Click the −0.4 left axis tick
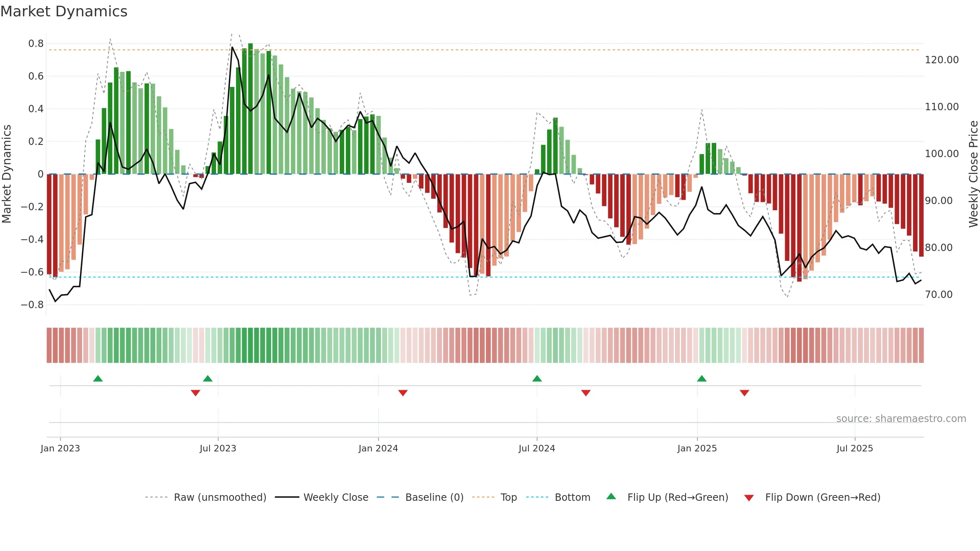The height and width of the screenshot is (551, 980). (32, 240)
